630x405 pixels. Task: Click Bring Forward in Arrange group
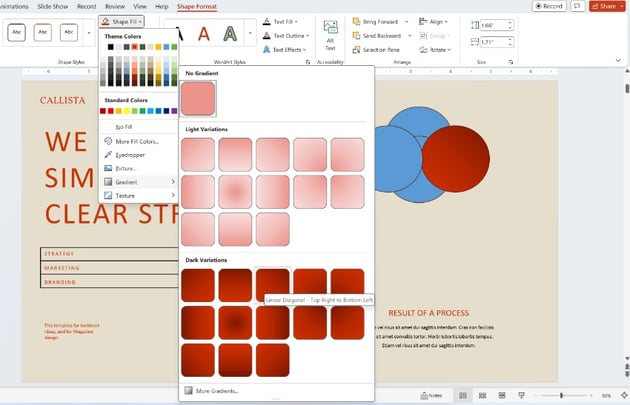(379, 21)
